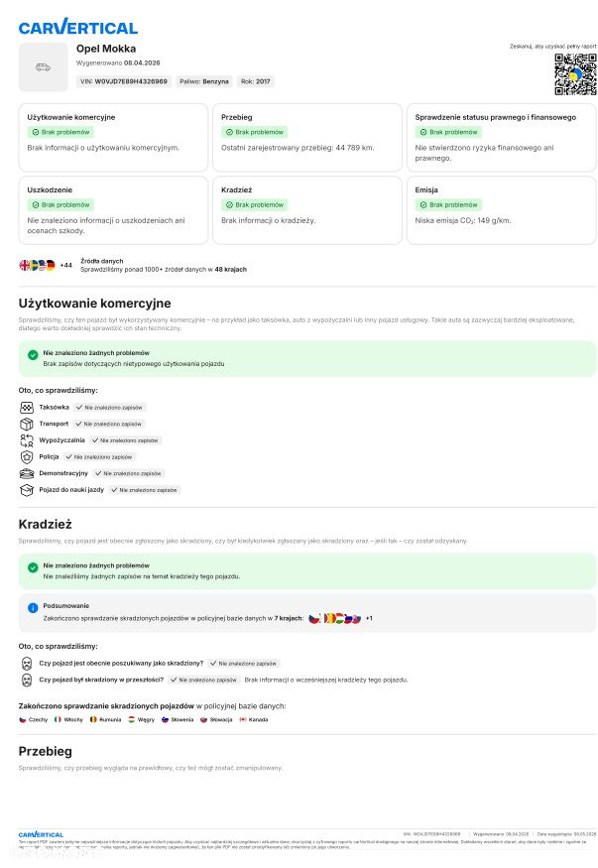Click the +44 data source flags
The width and height of the screenshot is (598, 868).
[x=46, y=265]
